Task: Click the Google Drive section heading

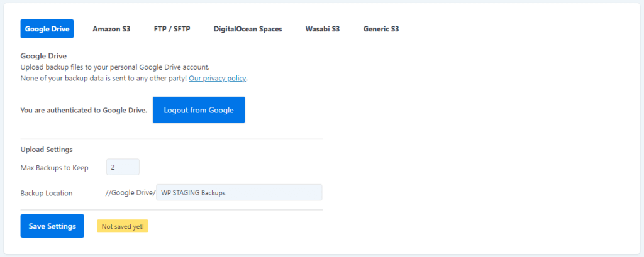Action: point(43,57)
